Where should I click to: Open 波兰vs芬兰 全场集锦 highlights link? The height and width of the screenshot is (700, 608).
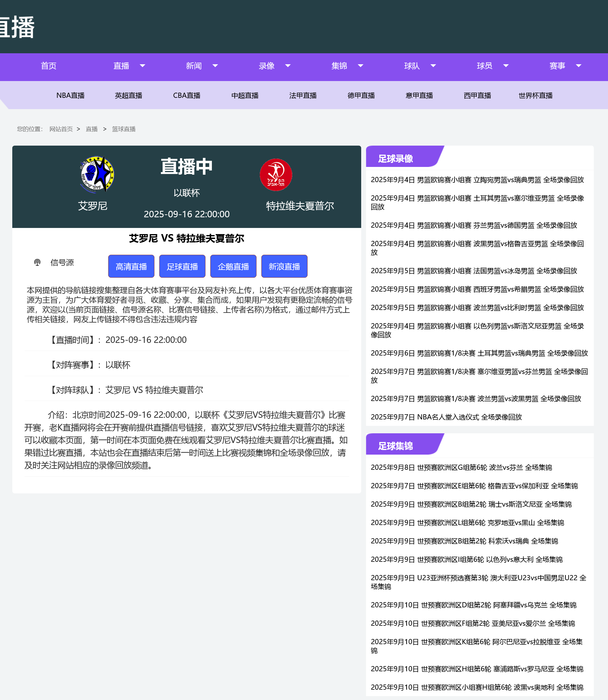point(461,467)
